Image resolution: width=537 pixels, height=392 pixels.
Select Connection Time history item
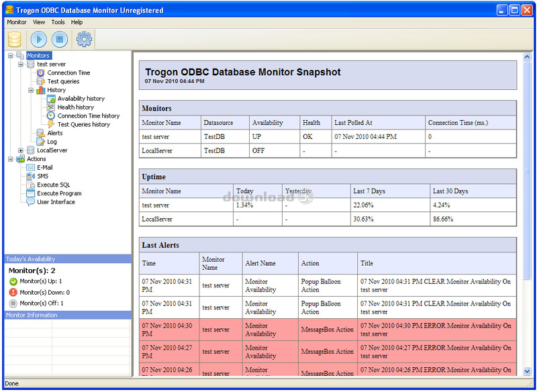point(89,115)
